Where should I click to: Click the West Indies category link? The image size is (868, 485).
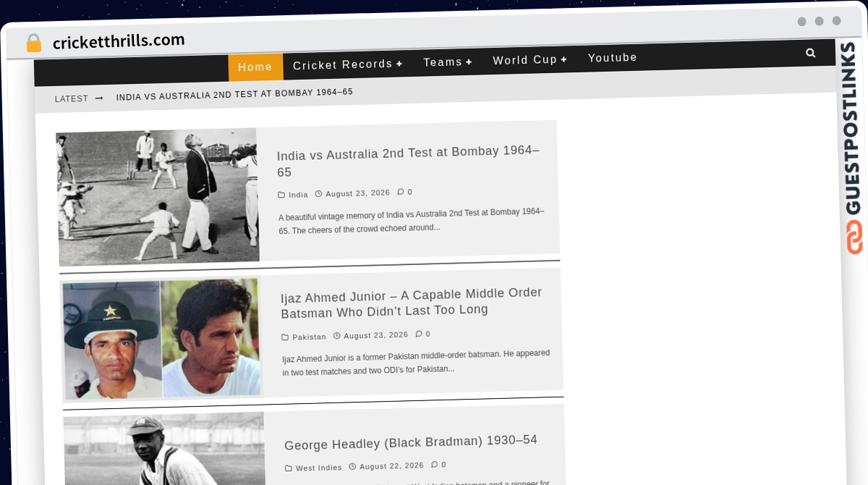(319, 468)
